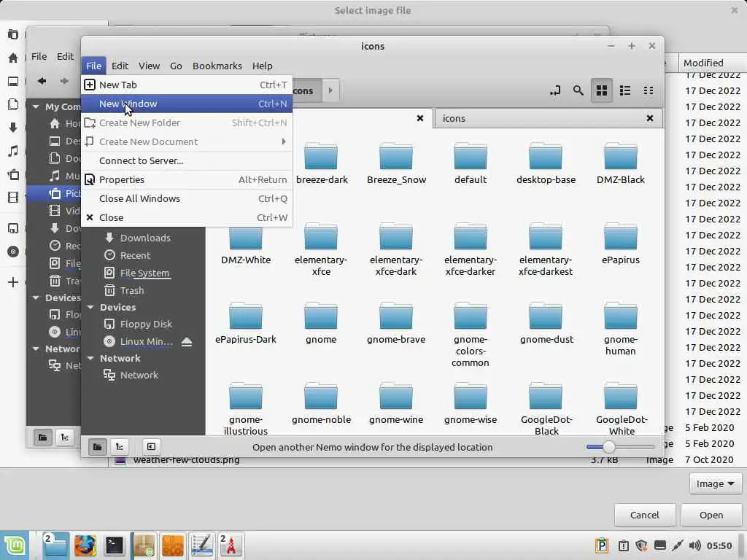Select the desktop-base folder
Screen dimensions: 747x560
546,163
